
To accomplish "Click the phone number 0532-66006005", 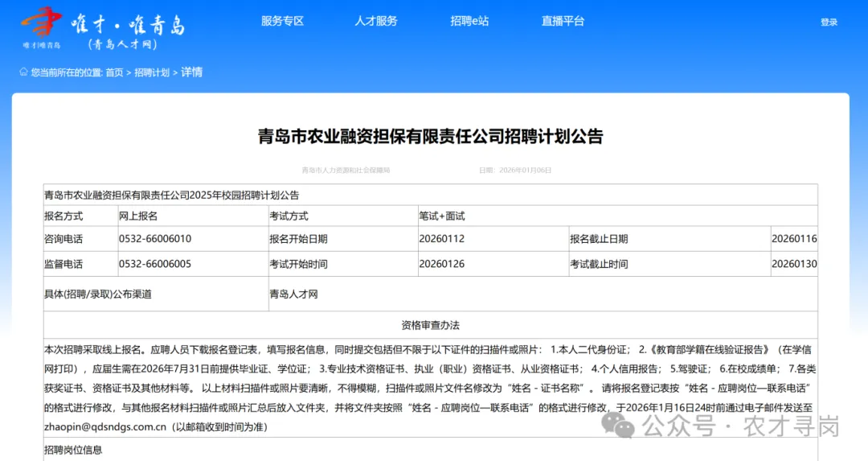I will 155,265.
